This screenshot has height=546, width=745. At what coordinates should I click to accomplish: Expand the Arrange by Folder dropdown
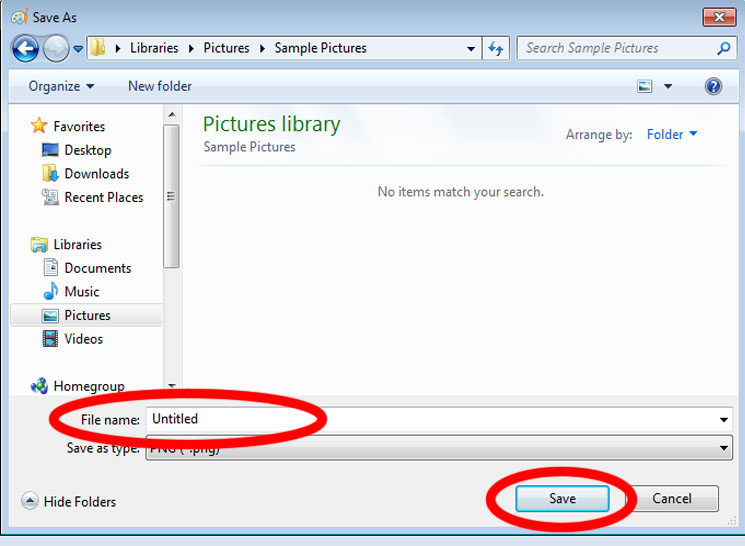click(x=672, y=135)
